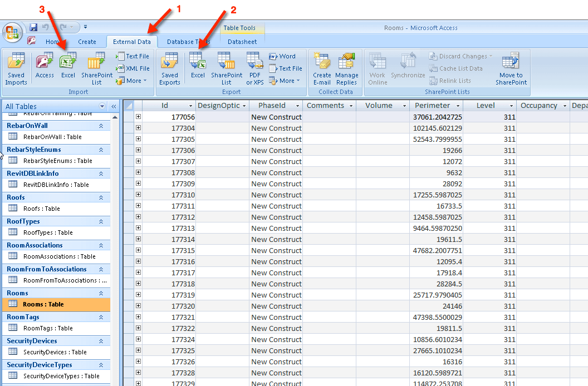Import an Excel spreadsheet
The height and width of the screenshot is (386, 588).
68,66
